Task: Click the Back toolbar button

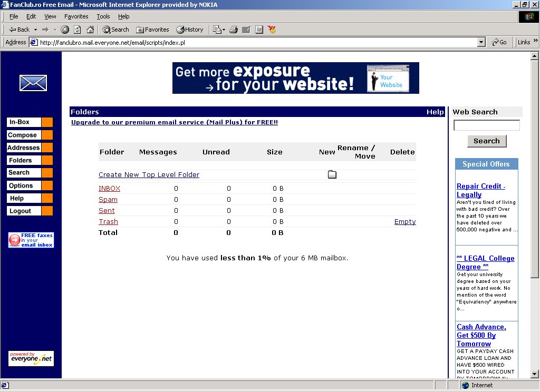Action: coord(20,30)
